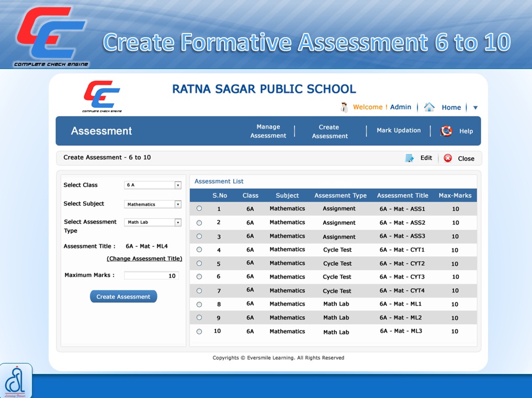Expand the user menu arrow beside Home
This screenshot has height=398, width=532.
tap(476, 108)
